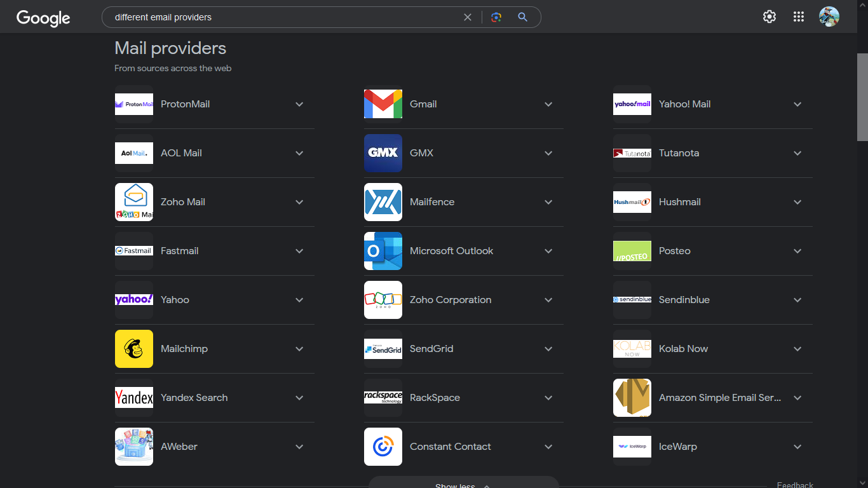Open the Google account avatar
868x488 pixels.
pos(829,17)
